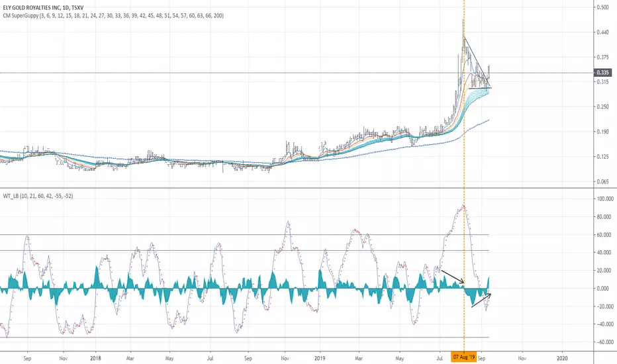Click the 2020 label on the time axis
Screen dimensions: 617x364
(x=562, y=358)
